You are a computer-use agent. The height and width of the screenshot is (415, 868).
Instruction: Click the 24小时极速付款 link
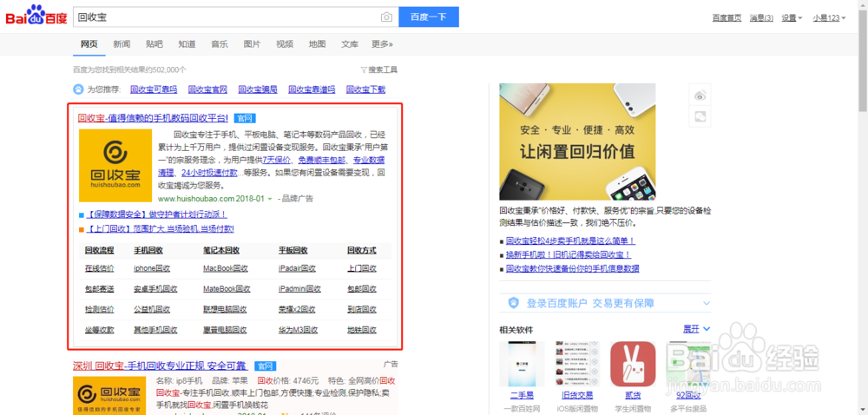click(209, 172)
